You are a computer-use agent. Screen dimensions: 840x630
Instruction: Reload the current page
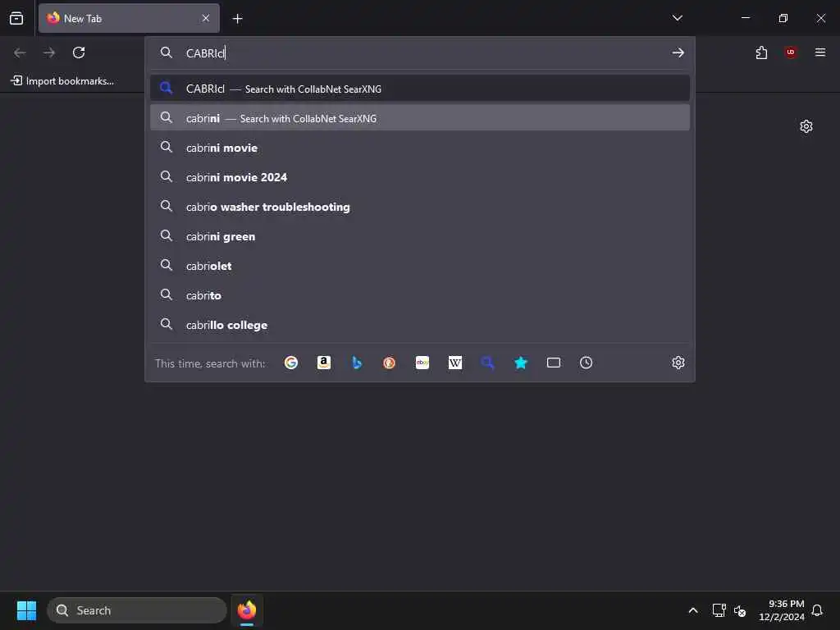pyautogui.click(x=79, y=52)
